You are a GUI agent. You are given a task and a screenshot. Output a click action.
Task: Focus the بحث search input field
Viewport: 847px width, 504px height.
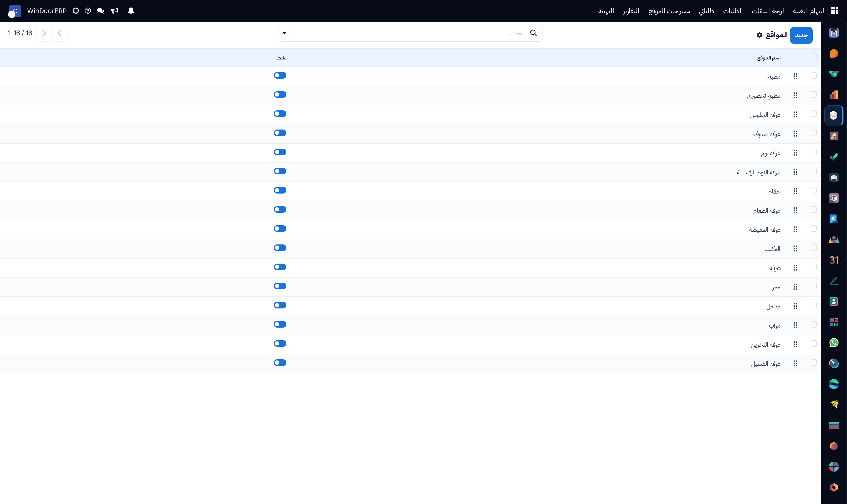[409, 33]
